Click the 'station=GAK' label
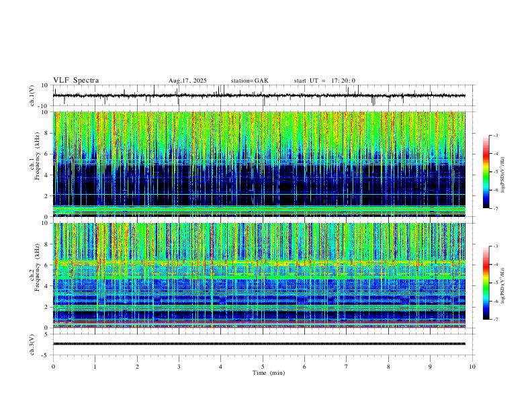Image resolution: width=532 pixels, height=411 pixels. click(x=249, y=81)
